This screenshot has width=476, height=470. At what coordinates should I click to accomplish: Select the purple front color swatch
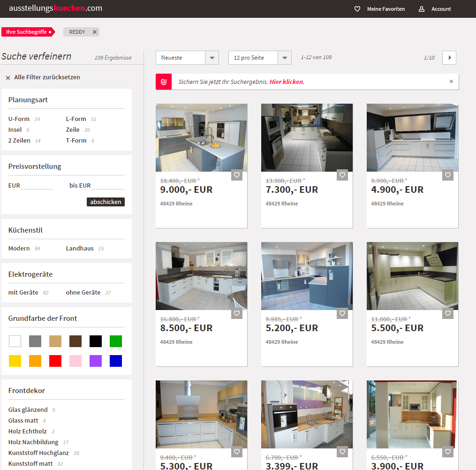[x=96, y=361]
